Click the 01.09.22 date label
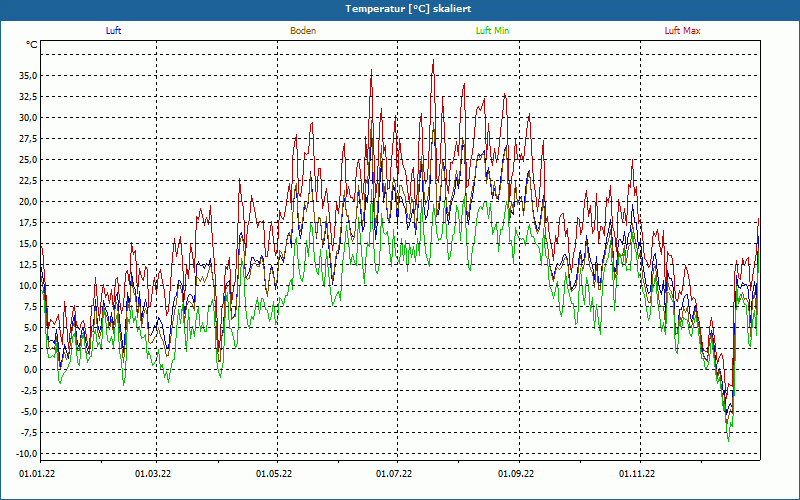 (516, 474)
